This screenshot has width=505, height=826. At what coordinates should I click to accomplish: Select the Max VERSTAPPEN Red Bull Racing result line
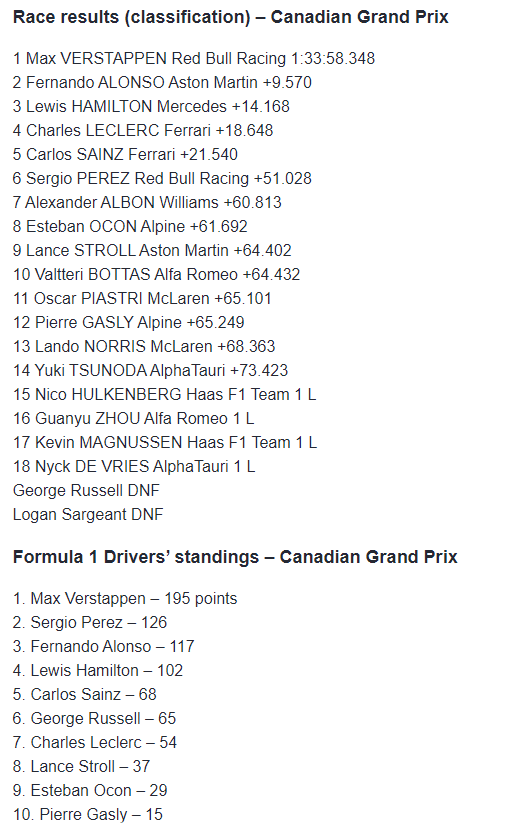pyautogui.click(x=194, y=58)
